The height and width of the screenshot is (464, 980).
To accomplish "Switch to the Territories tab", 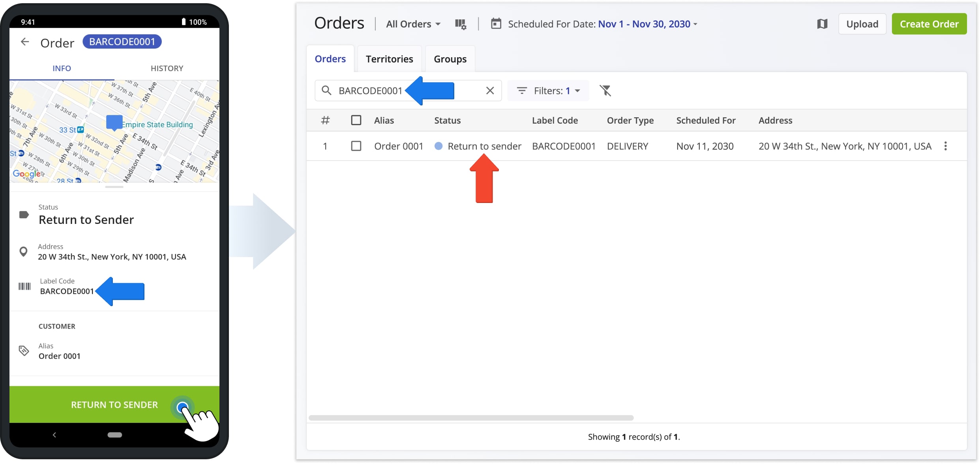I will 390,58.
